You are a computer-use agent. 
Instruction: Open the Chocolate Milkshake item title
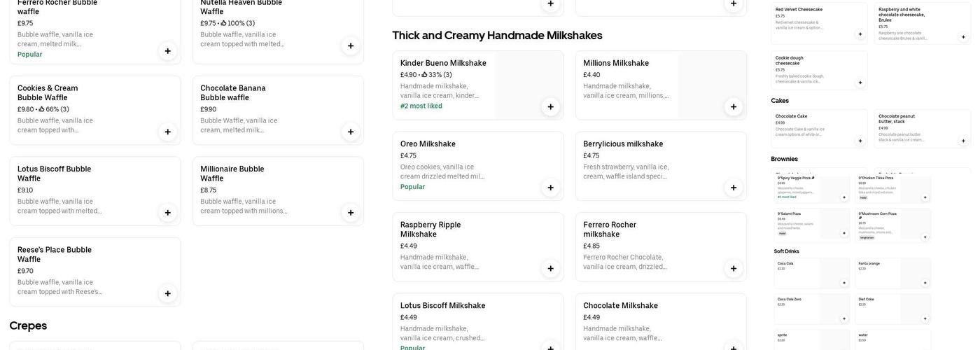tap(620, 306)
